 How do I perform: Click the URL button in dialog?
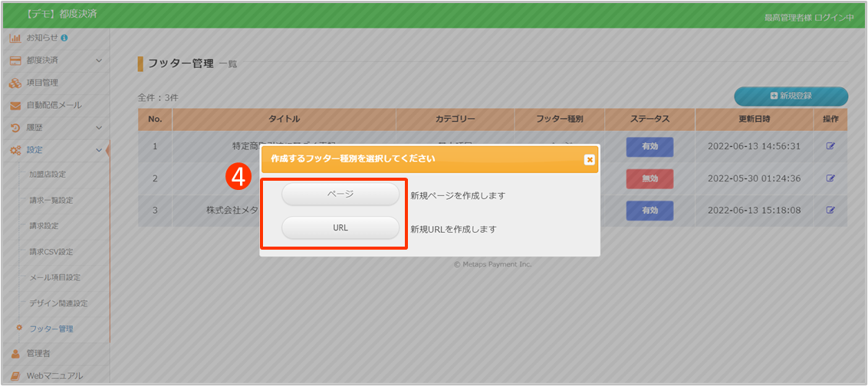pyautogui.click(x=340, y=228)
